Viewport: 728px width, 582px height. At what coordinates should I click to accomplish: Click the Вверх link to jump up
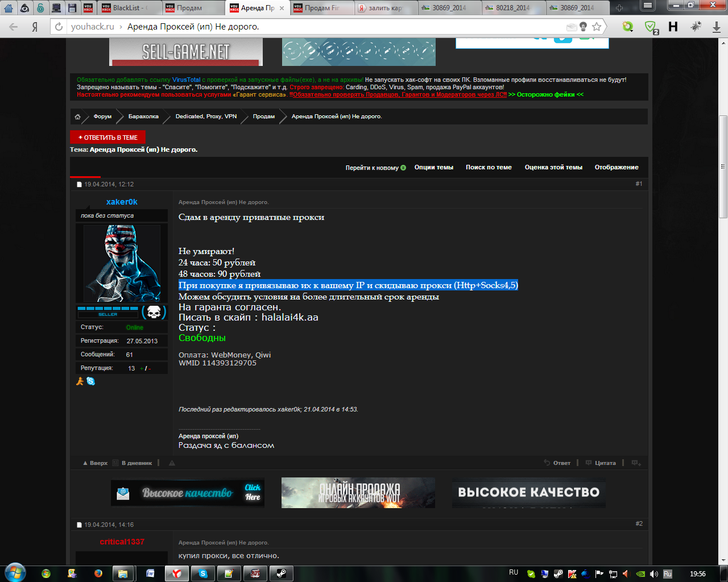95,463
